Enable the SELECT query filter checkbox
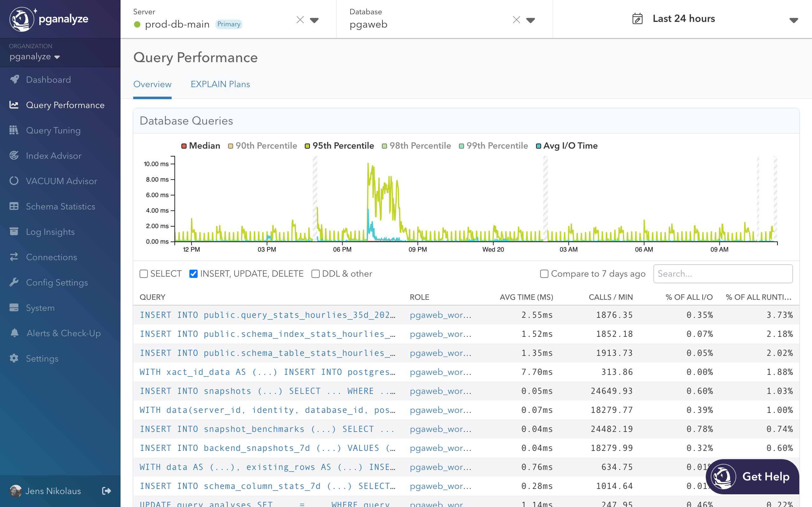Screen dimensions: 812x507 [x=144, y=274]
